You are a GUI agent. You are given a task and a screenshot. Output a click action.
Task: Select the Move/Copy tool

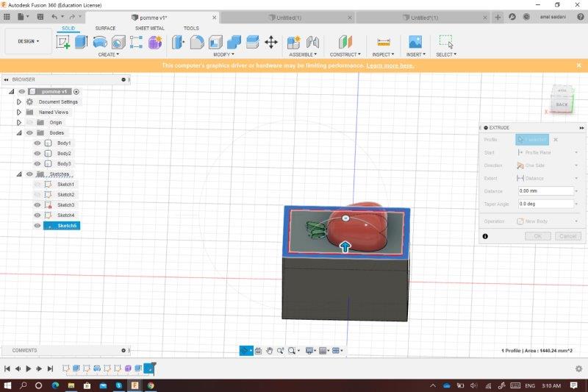coord(271,42)
